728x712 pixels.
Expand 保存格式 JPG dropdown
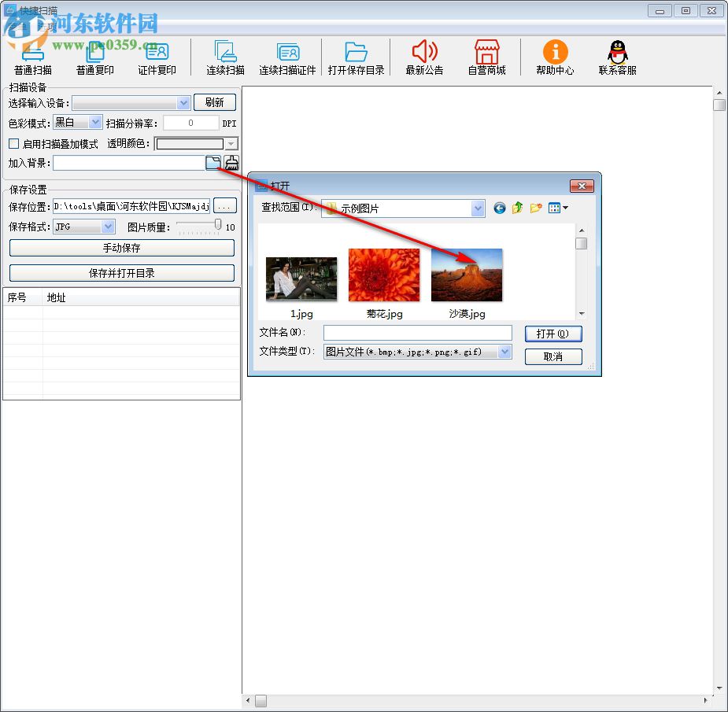tap(108, 227)
